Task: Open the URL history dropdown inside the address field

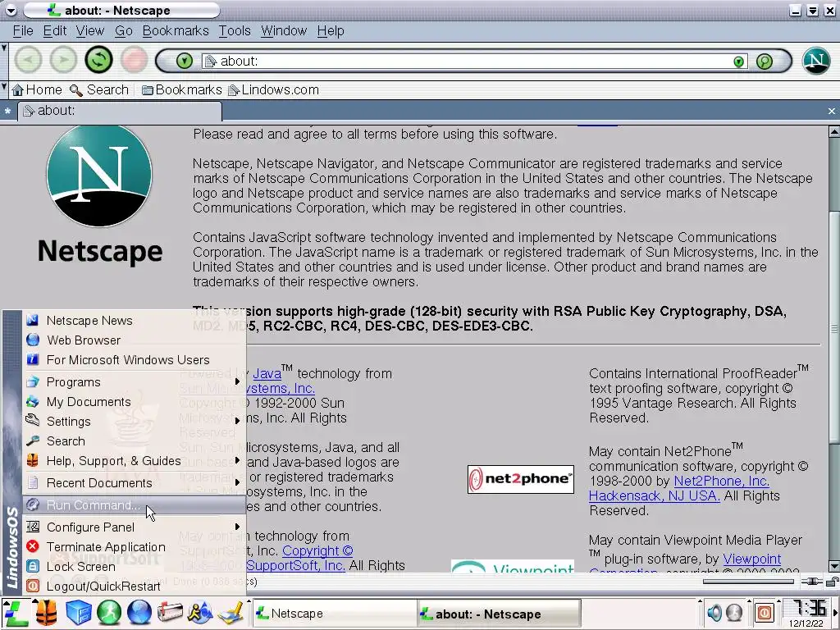Action: click(x=739, y=62)
